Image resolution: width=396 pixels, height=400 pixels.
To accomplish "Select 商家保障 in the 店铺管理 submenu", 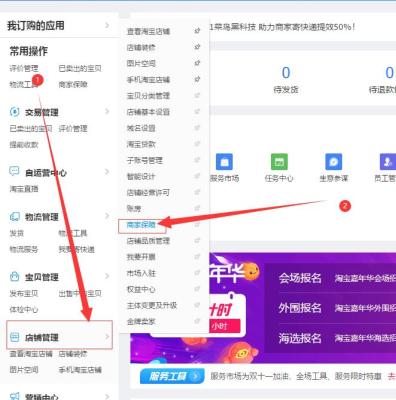I will pyautogui.click(x=141, y=225).
